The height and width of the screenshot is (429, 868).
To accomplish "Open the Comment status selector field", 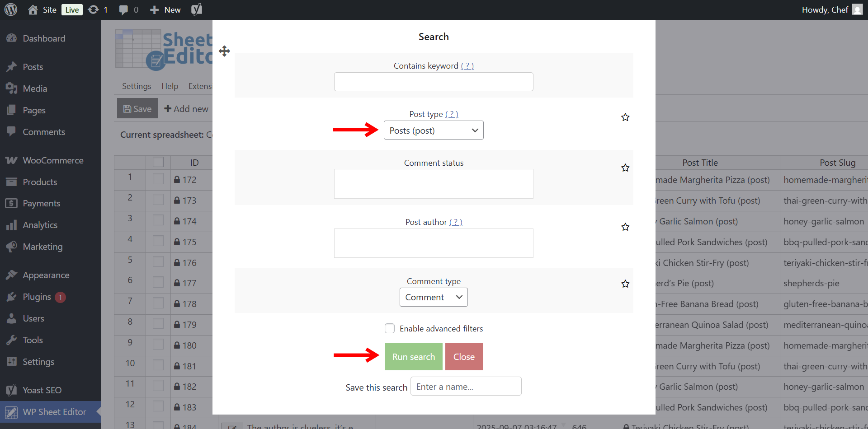I will (x=434, y=184).
